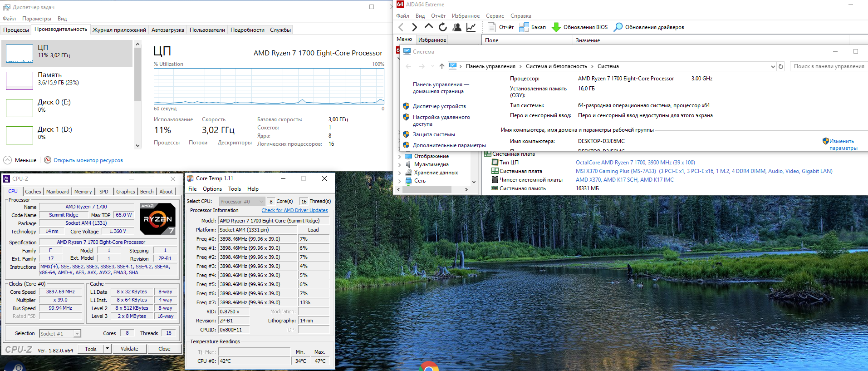868x371 pixels.
Task: Click Меньше to collapse Task Manager
Action: [20, 160]
